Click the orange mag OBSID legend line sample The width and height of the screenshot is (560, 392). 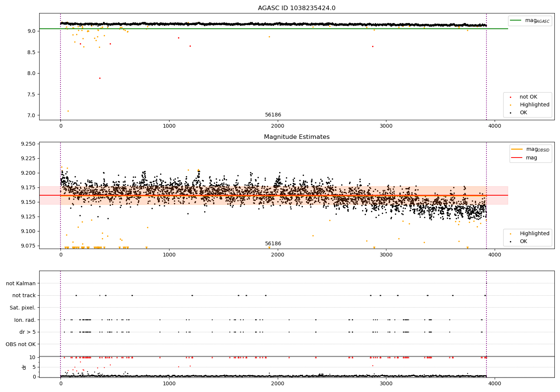[517, 149]
